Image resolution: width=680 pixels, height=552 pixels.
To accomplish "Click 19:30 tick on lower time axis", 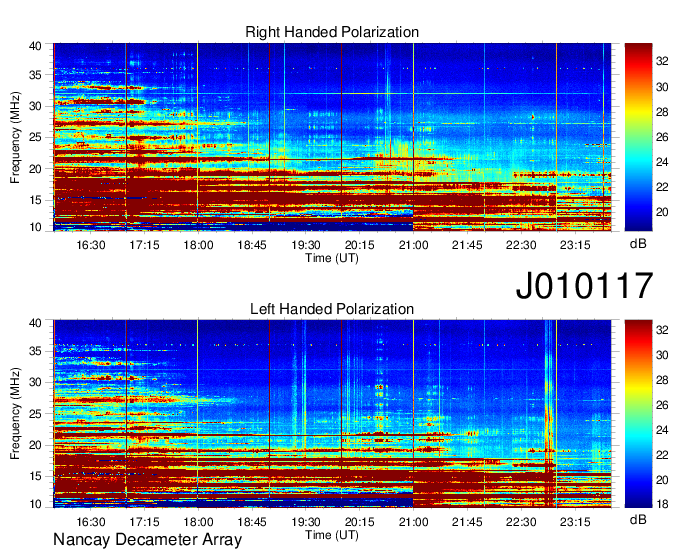I will [306, 522].
